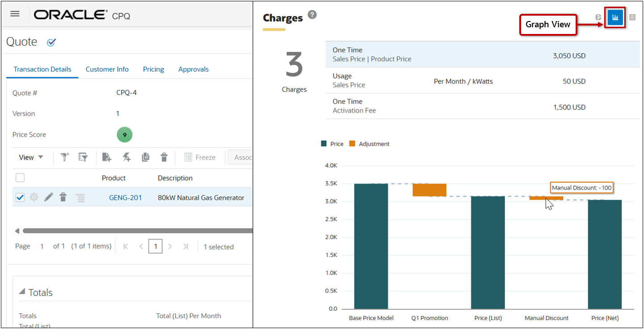The height and width of the screenshot is (329, 644).
Task: Switch to Graph View chart icon
Action: click(615, 17)
